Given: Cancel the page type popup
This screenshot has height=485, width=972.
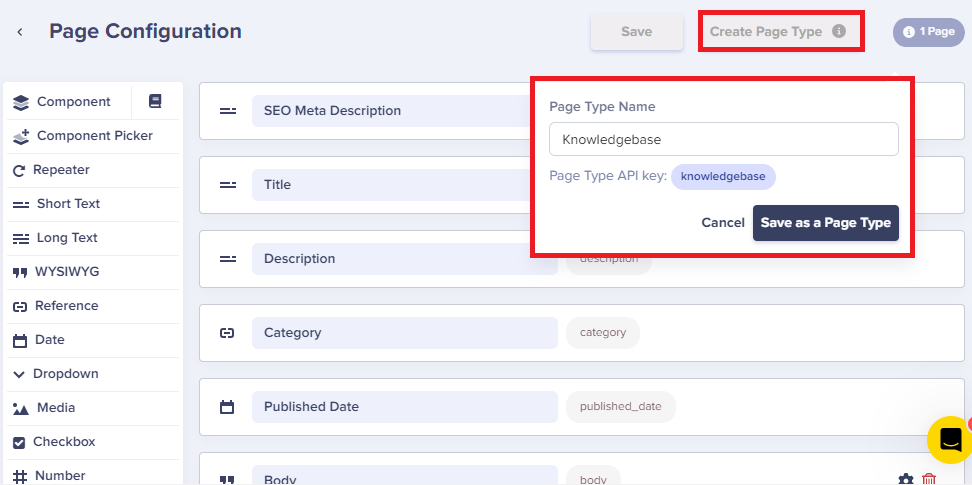Looking at the screenshot, I should [x=723, y=223].
